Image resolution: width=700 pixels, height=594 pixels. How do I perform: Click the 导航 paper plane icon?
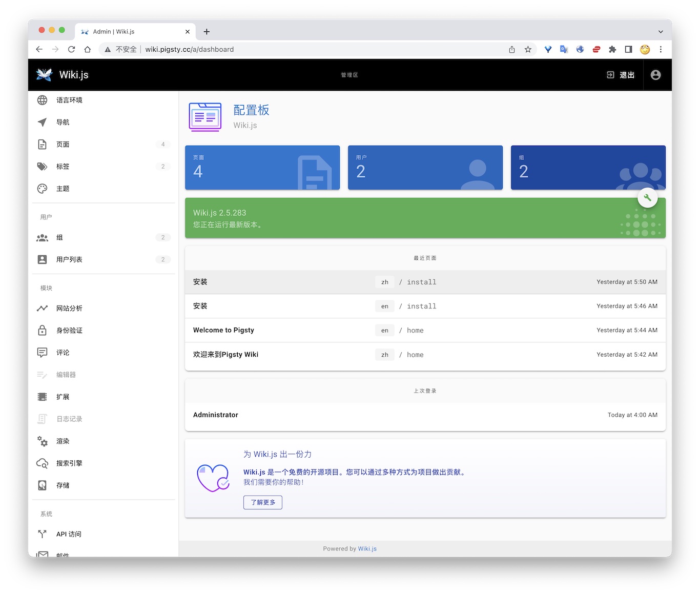click(x=43, y=122)
